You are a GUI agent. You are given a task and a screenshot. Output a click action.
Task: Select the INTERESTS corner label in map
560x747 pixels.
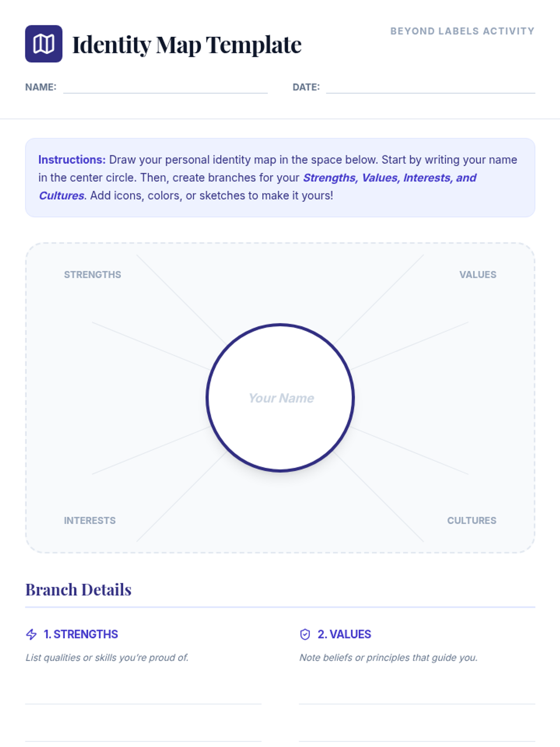[90, 520]
